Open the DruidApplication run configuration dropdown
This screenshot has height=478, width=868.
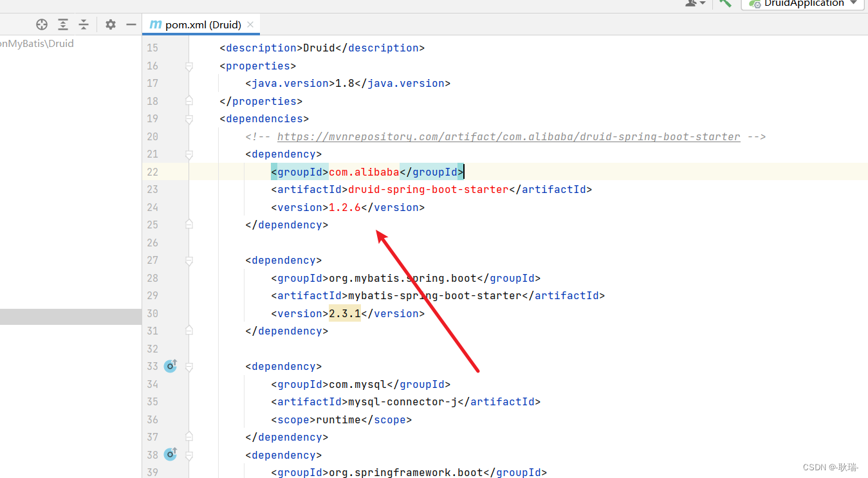(802, 3)
